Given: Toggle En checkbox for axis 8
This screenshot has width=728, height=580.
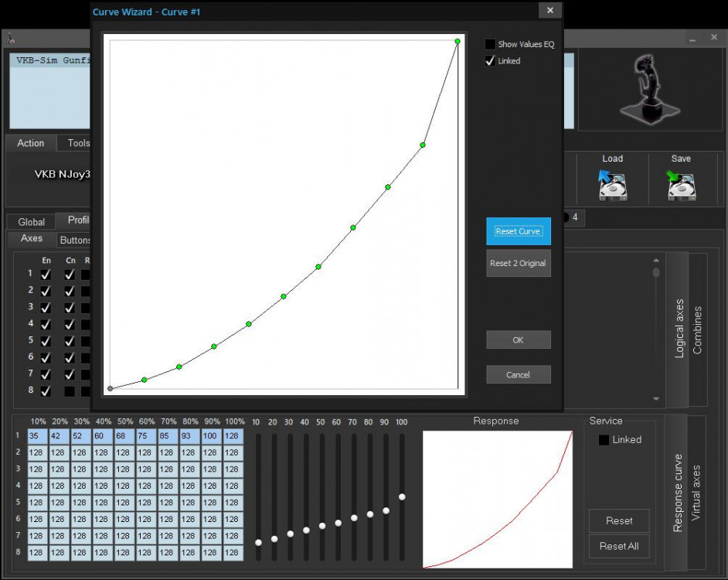Looking at the screenshot, I should (46, 391).
